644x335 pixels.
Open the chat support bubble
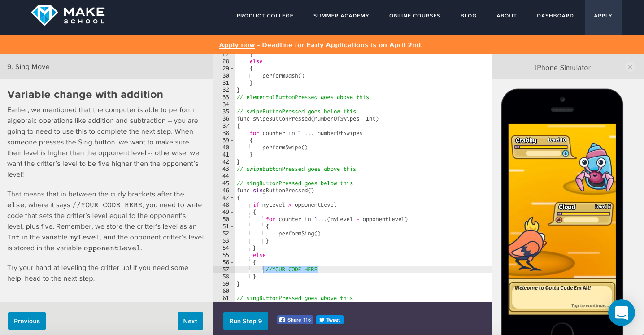tap(621, 313)
